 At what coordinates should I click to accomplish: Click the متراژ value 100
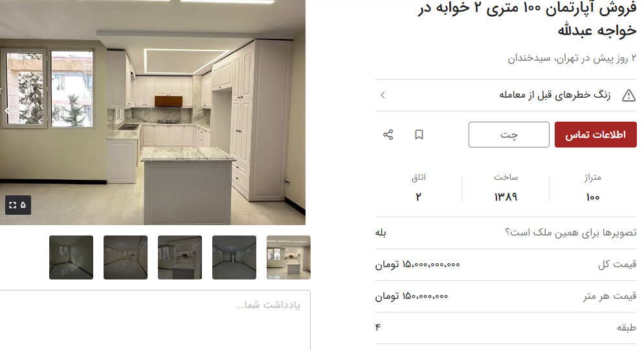(593, 197)
